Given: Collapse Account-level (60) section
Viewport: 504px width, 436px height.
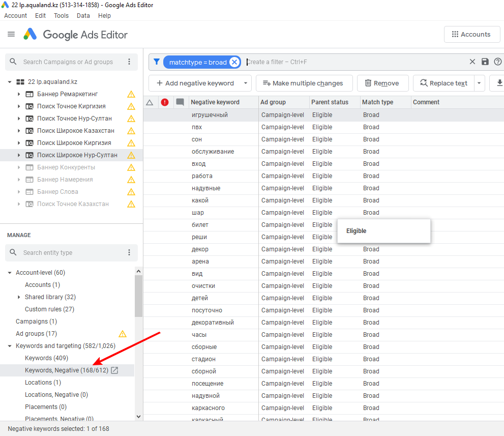Looking at the screenshot, I should [10, 273].
